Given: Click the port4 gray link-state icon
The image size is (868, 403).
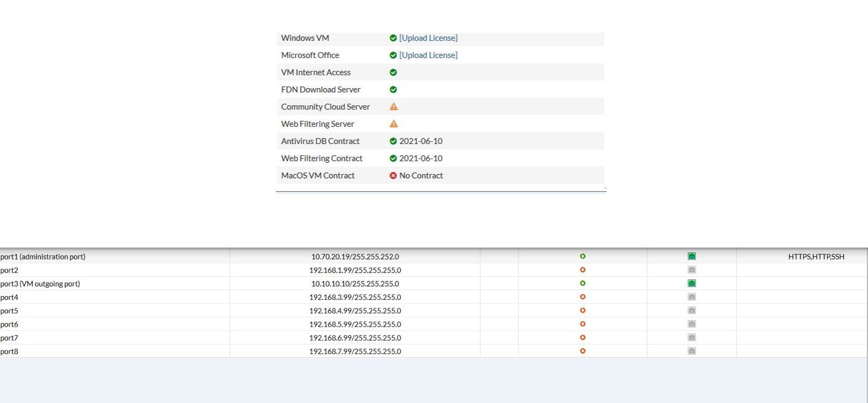Looking at the screenshot, I should [x=692, y=297].
